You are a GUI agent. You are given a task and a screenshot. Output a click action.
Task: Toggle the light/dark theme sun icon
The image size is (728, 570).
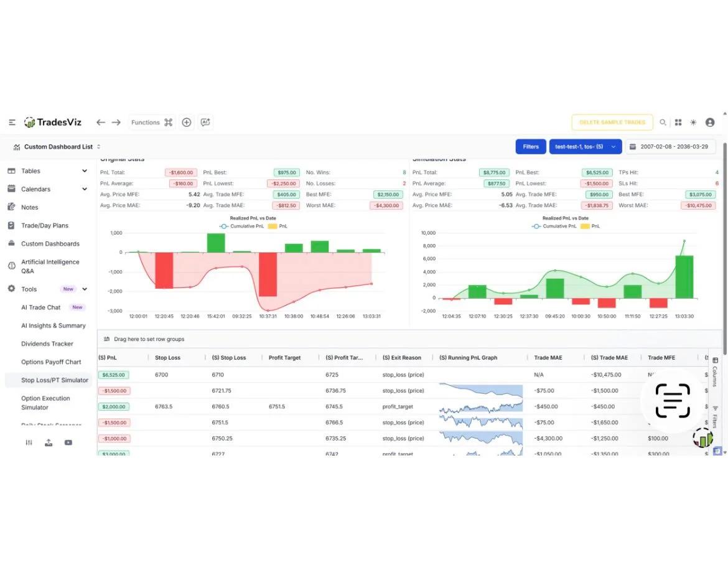coord(693,122)
